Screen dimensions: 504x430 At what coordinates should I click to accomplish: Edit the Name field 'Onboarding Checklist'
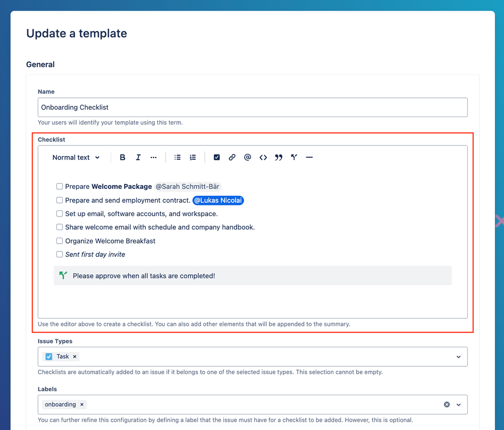(252, 107)
